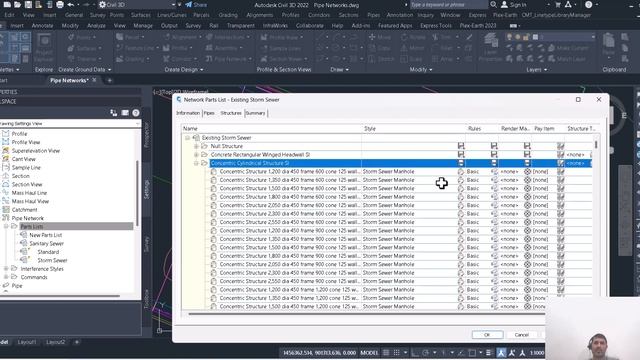This screenshot has width=640, height=360.
Task: Switch to the Collaborate ribbon tab
Action: coord(309,25)
